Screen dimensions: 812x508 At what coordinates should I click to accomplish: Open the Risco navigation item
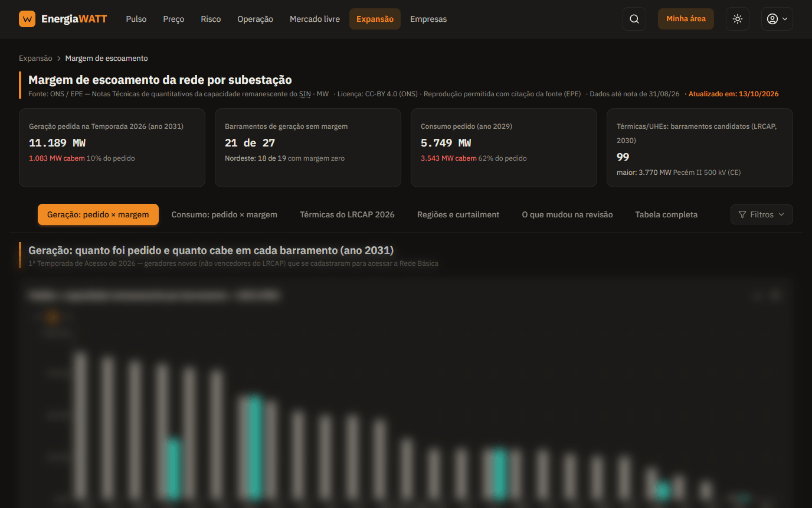coord(211,19)
